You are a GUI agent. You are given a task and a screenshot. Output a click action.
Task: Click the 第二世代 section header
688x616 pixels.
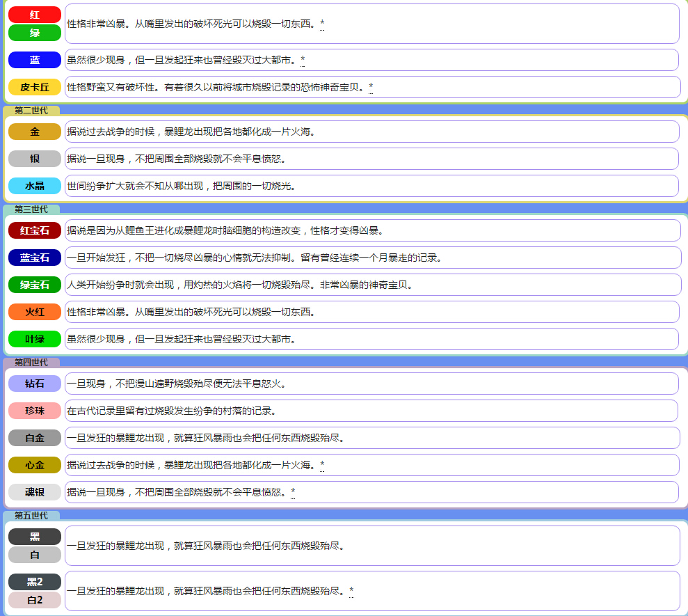[31, 111]
